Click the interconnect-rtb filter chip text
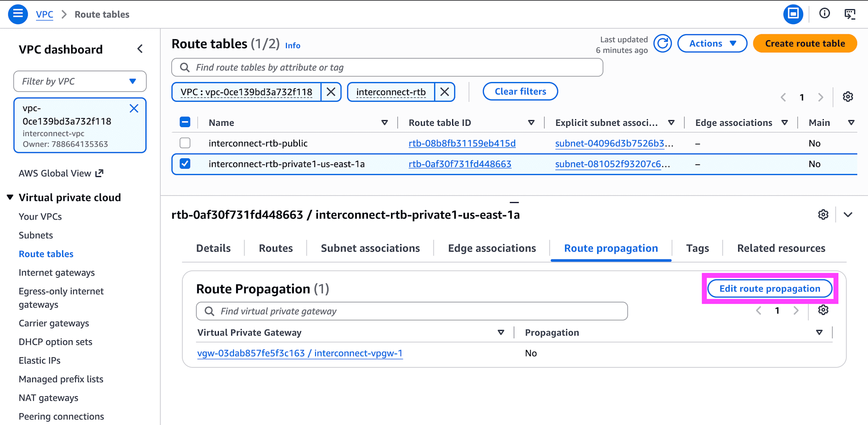 (391, 92)
